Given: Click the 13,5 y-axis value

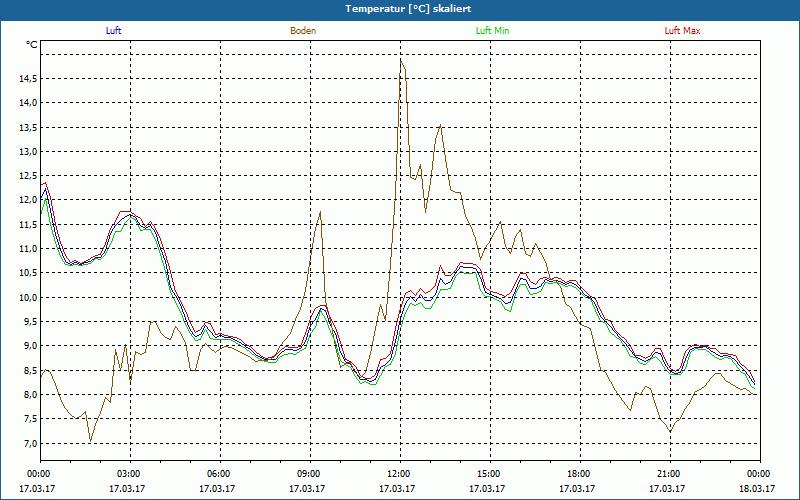Looking at the screenshot, I should [x=29, y=127].
